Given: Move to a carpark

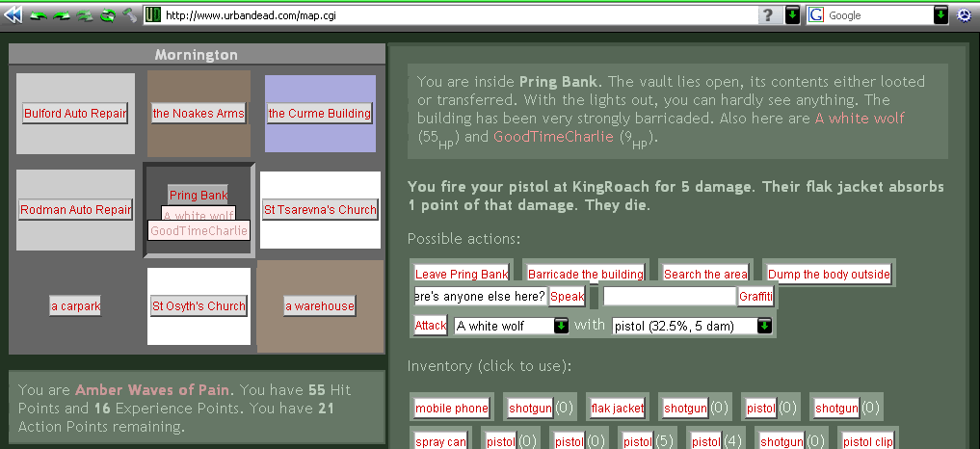Looking at the screenshot, I should [75, 305].
